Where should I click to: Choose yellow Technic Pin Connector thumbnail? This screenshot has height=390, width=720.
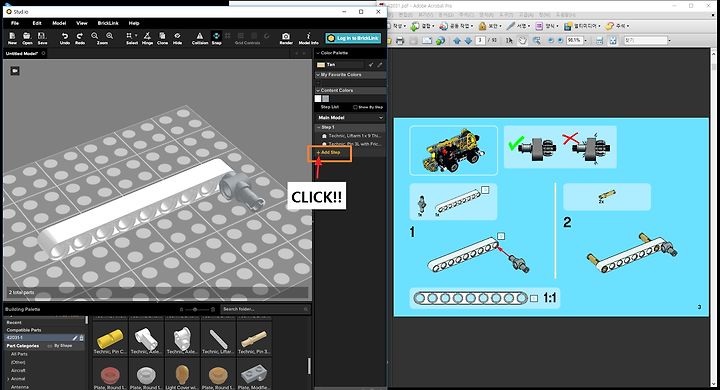(110, 339)
